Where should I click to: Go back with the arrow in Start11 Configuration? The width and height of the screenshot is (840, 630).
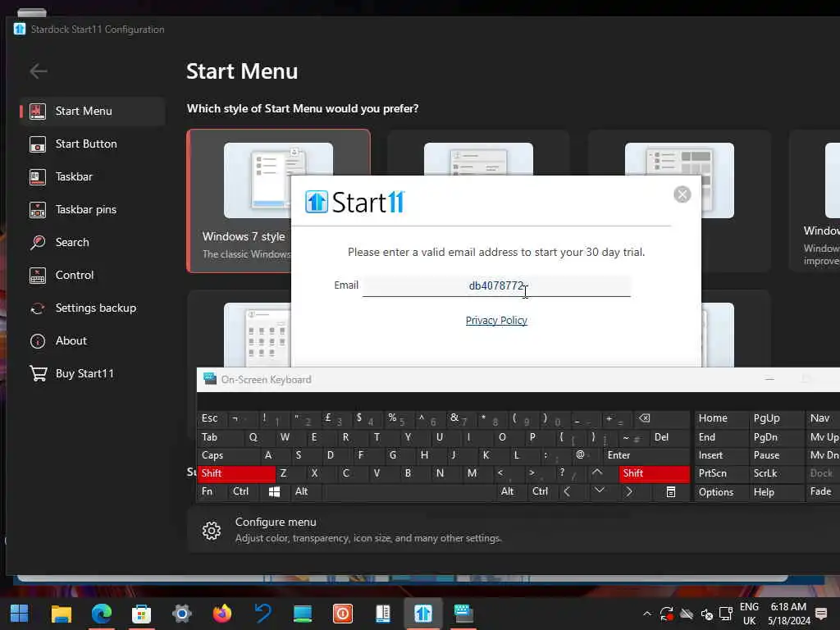click(39, 71)
